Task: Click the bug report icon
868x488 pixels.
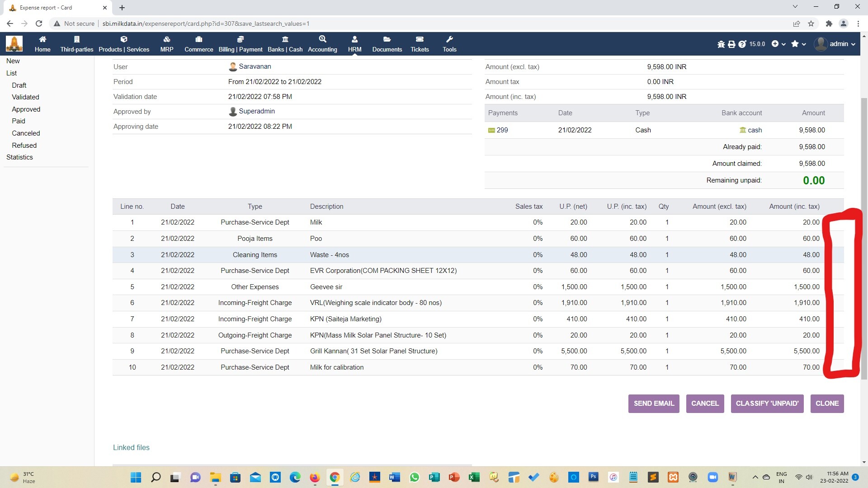Action: [x=721, y=44]
